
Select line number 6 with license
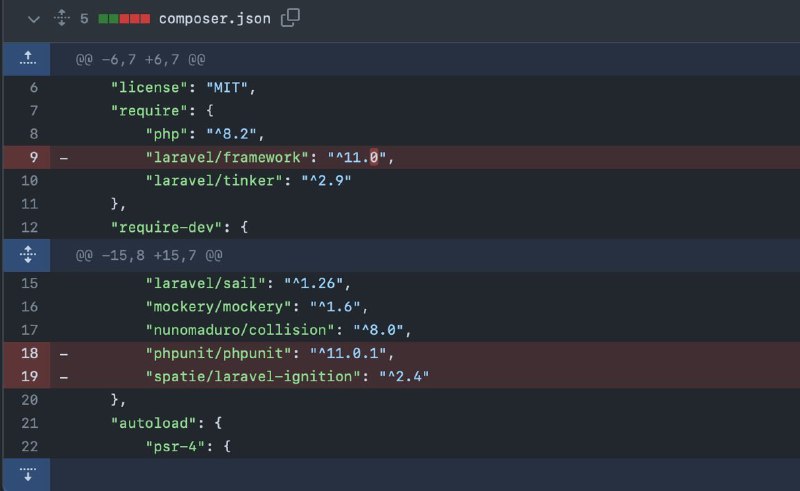pyautogui.click(x=34, y=87)
